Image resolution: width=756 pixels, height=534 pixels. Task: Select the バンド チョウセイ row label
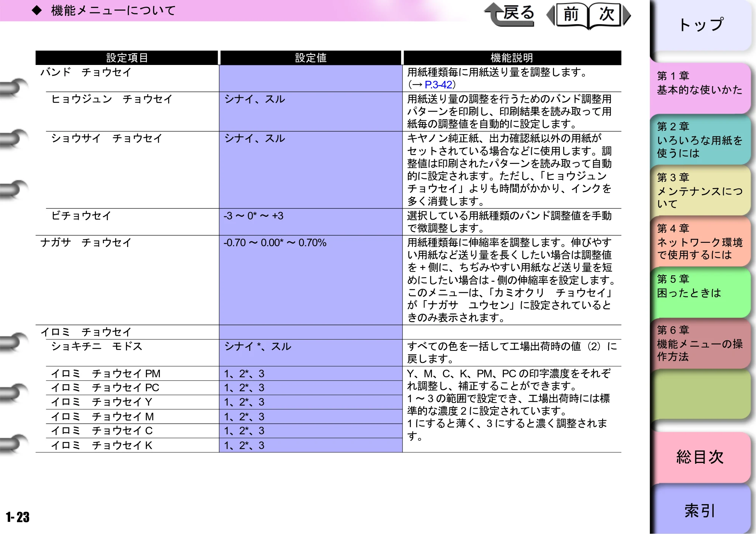click(86, 72)
